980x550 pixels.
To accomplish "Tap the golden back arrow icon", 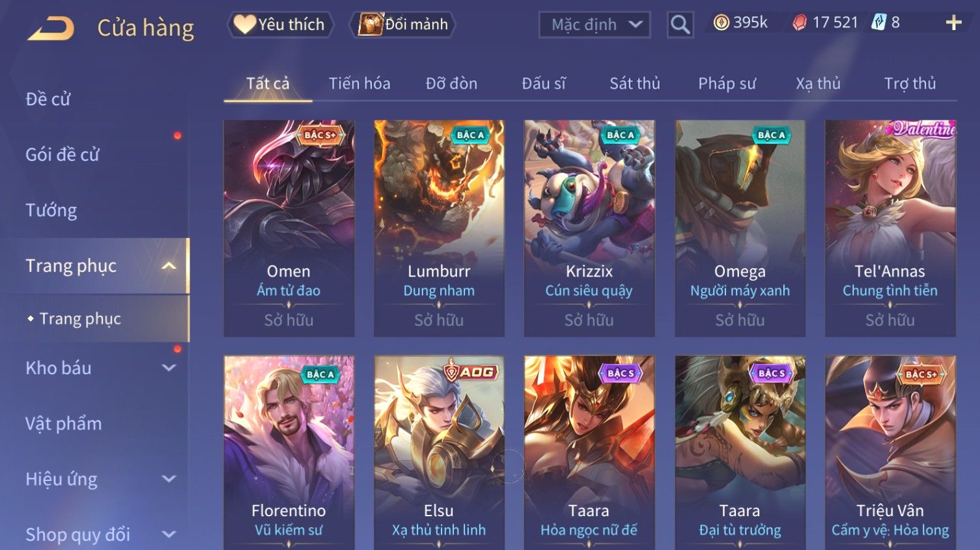I will 51,29.
